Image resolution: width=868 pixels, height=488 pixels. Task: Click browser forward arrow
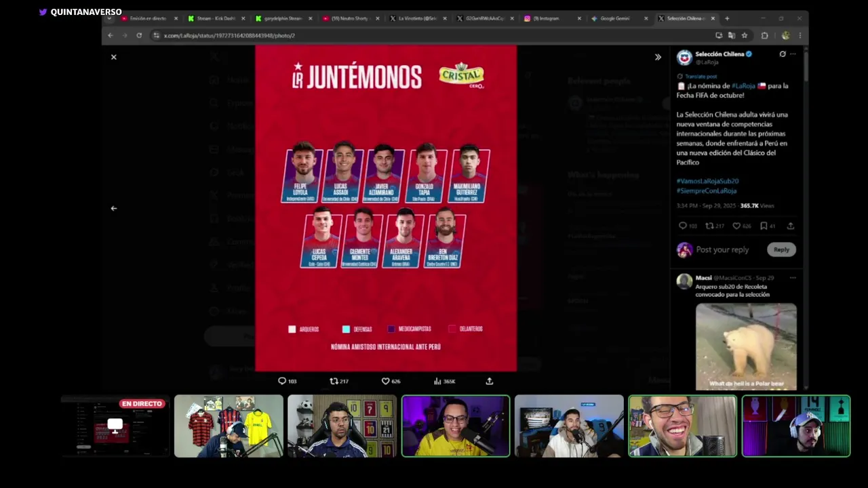click(125, 35)
